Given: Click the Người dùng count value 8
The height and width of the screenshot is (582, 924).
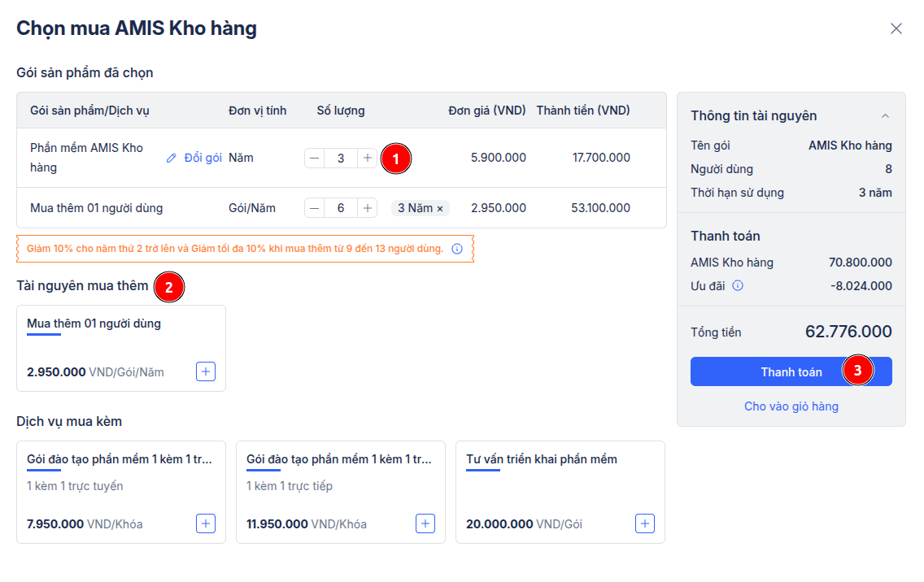Looking at the screenshot, I should pyautogui.click(x=889, y=169).
